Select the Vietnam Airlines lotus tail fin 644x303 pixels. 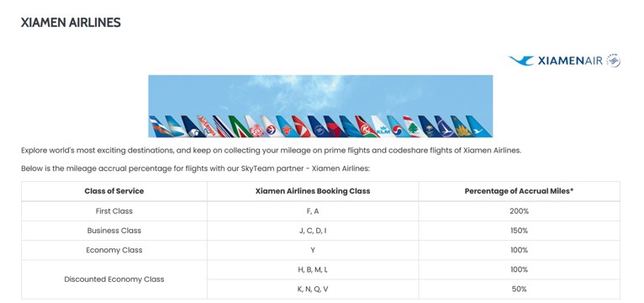pos(462,126)
